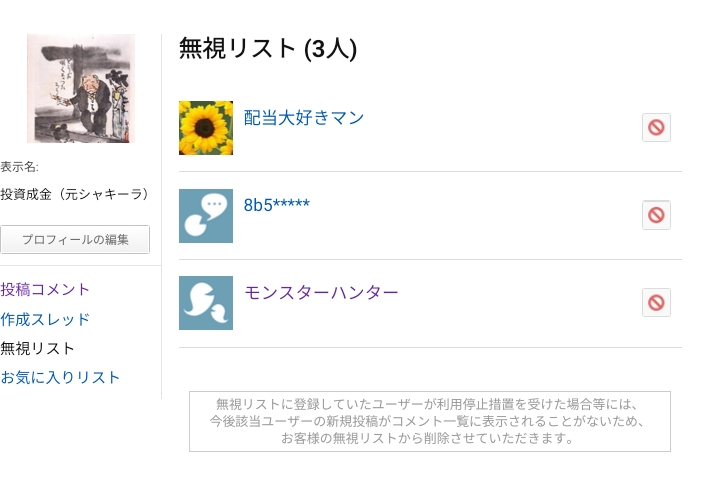Click the speech-bubble avatar of 8b5*****
The width and height of the screenshot is (722, 486).
pyautogui.click(x=206, y=215)
